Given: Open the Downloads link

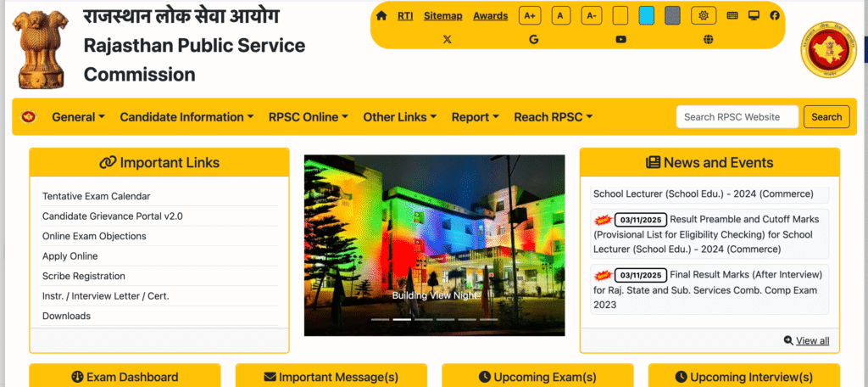Looking at the screenshot, I should pyautogui.click(x=66, y=316).
